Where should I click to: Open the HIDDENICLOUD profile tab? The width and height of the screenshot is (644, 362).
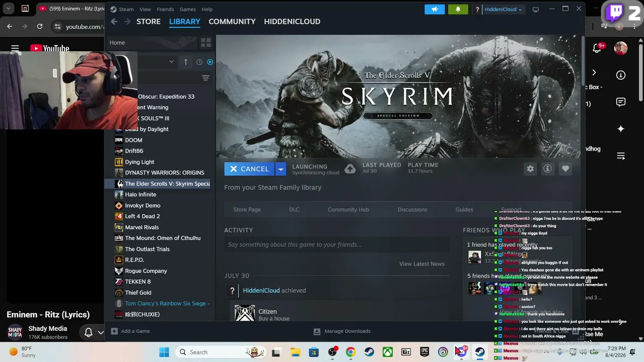coord(292,22)
